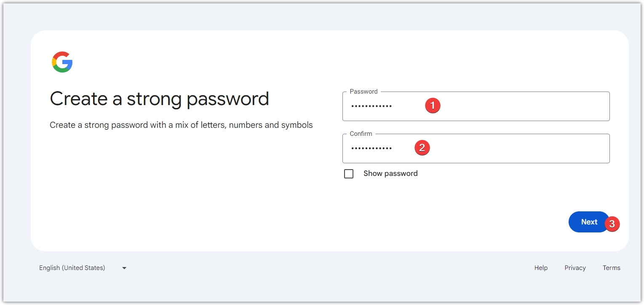Click the masked dots in the Confirm field
The height and width of the screenshot is (305, 644).
click(x=371, y=148)
